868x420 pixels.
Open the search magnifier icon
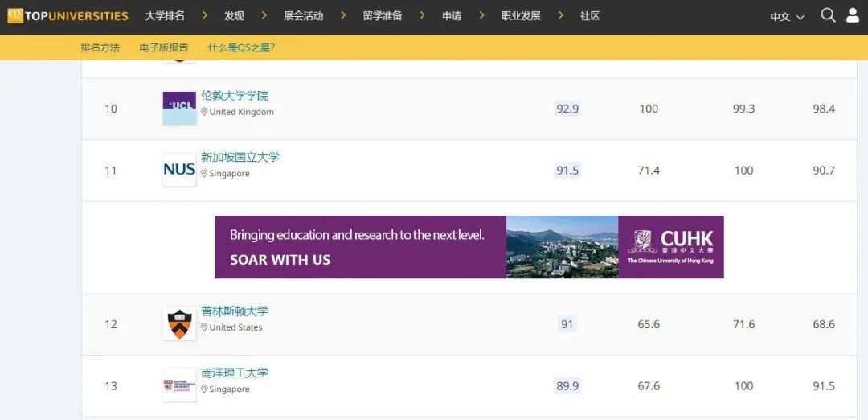pyautogui.click(x=828, y=15)
